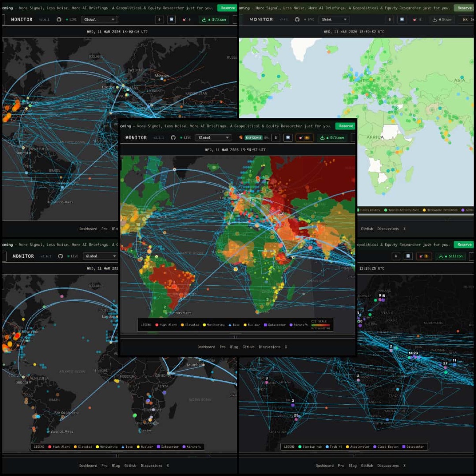Open the Blog menu item
476x476 pixels.
coord(234,347)
